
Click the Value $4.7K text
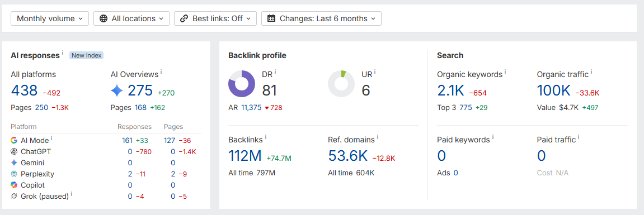click(558, 107)
